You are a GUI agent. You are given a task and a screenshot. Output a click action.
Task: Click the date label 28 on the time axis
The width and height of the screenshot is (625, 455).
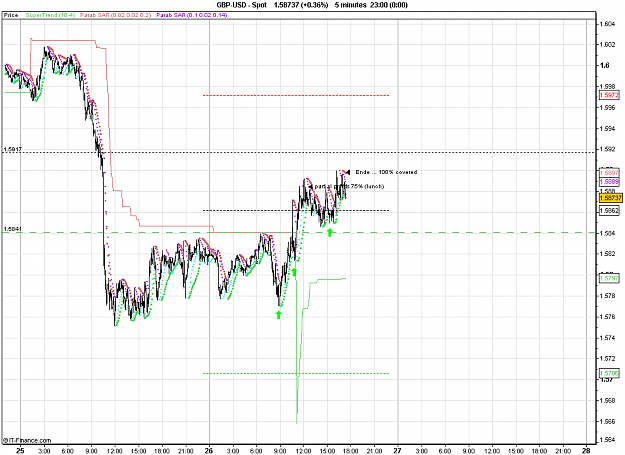(586, 451)
